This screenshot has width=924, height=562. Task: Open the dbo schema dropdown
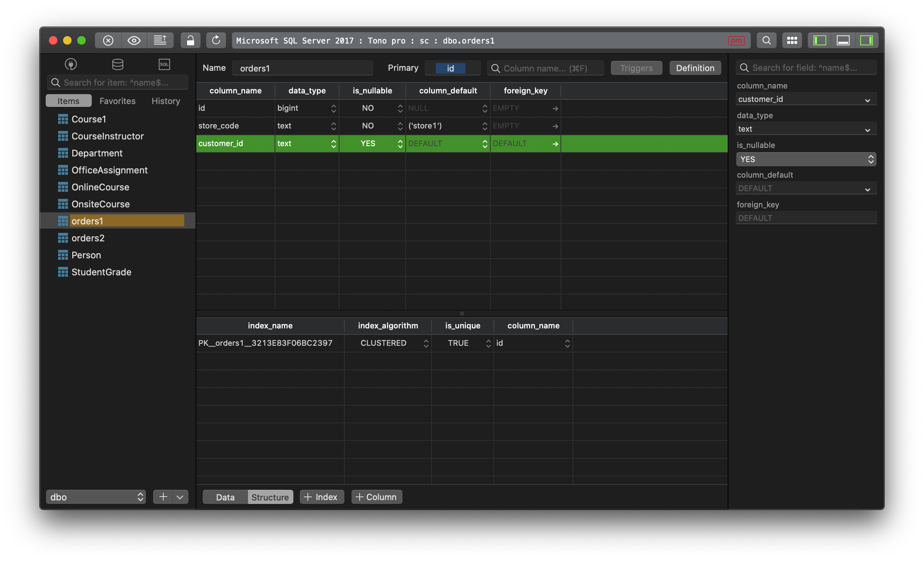click(x=96, y=497)
